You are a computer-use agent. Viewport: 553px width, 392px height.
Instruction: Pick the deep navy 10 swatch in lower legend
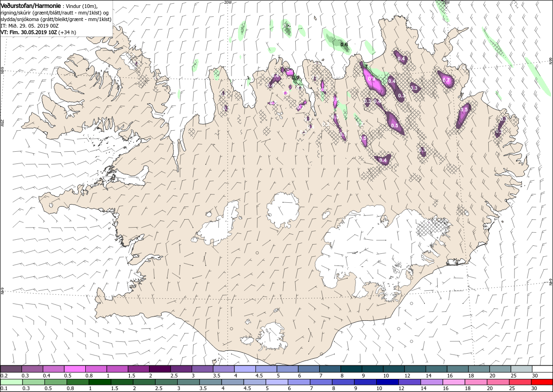tap(387, 382)
